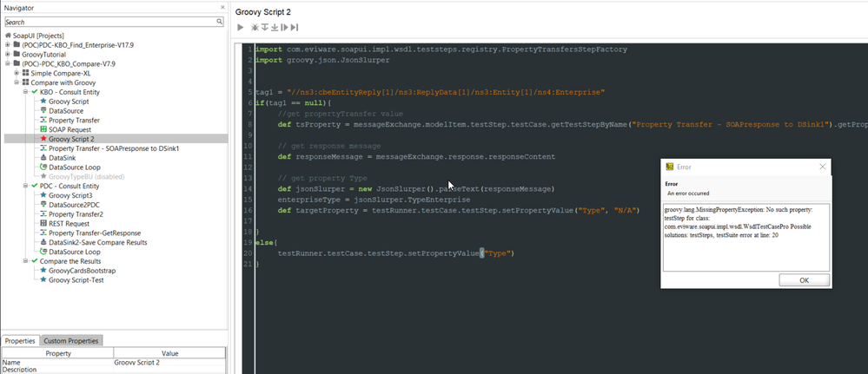
Task: Select the SOAP Request test step
Action: (70, 129)
